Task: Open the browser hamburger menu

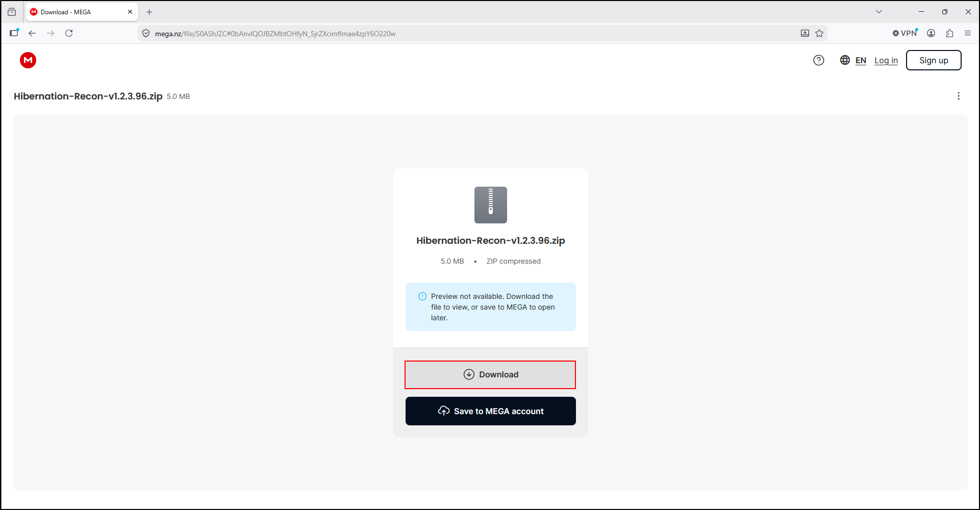Action: point(968,33)
